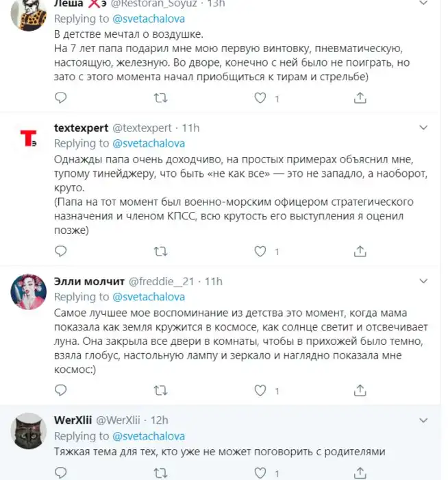Click the 11h timestamp on textexpert's tweet

point(191,128)
